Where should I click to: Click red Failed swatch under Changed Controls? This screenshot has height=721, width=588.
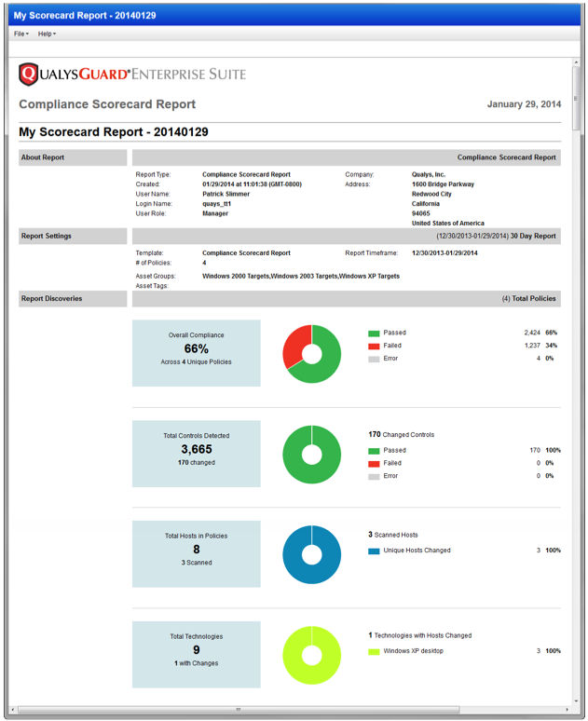click(374, 464)
